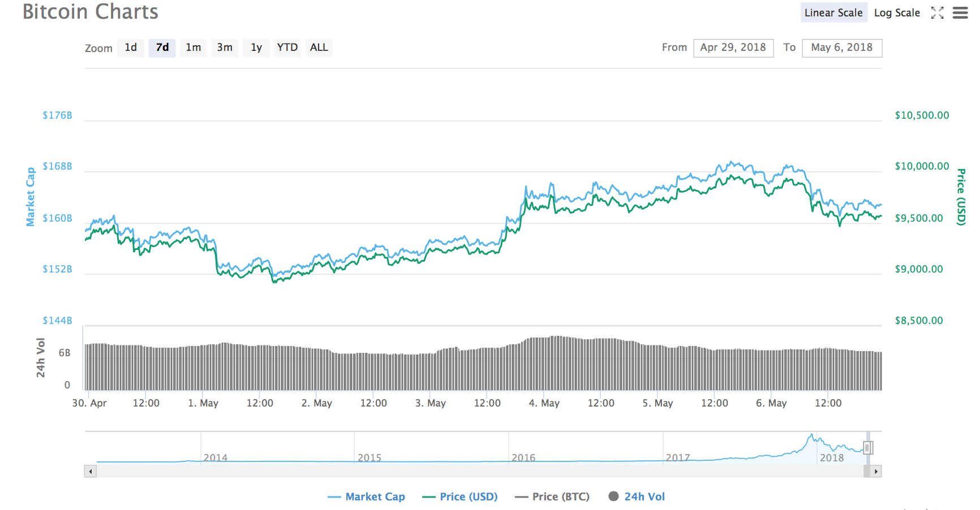The image size is (980, 510).
Task: Click the navigator scrollbar left arrow
Action: tap(90, 471)
